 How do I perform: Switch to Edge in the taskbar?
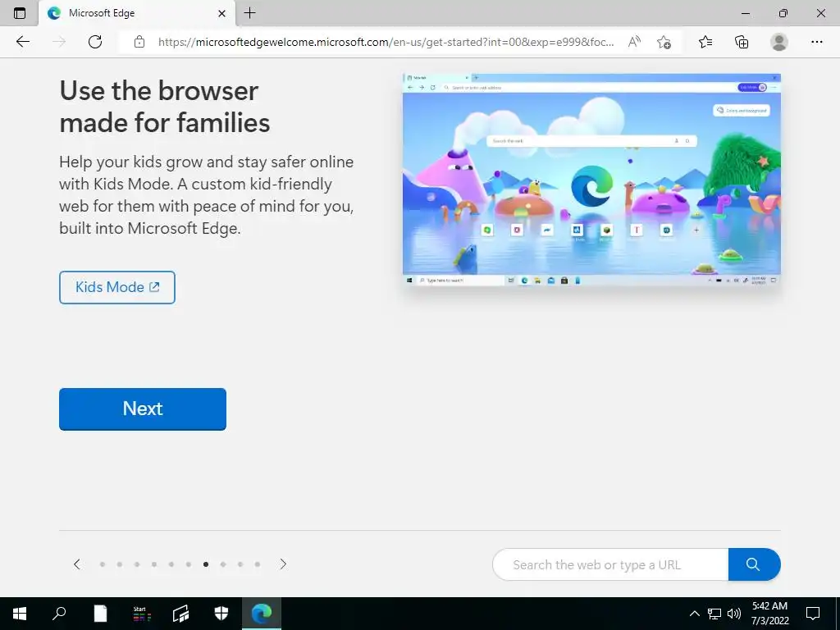[x=262, y=614]
